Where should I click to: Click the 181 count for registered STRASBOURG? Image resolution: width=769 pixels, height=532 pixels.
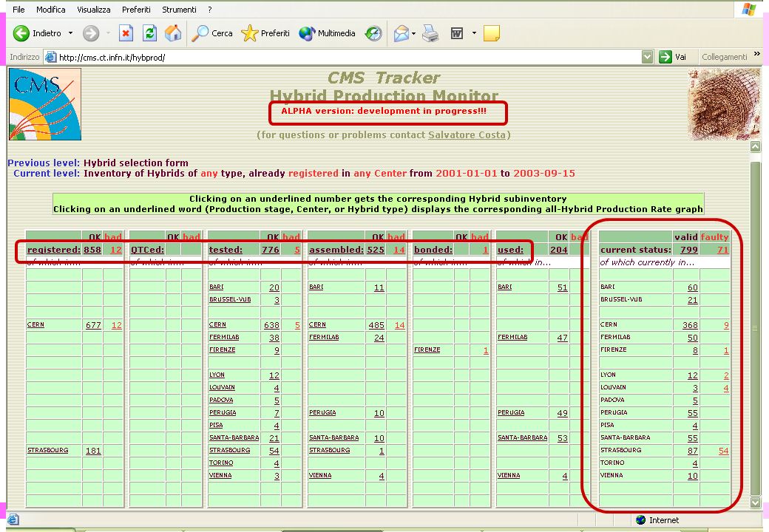pos(93,450)
